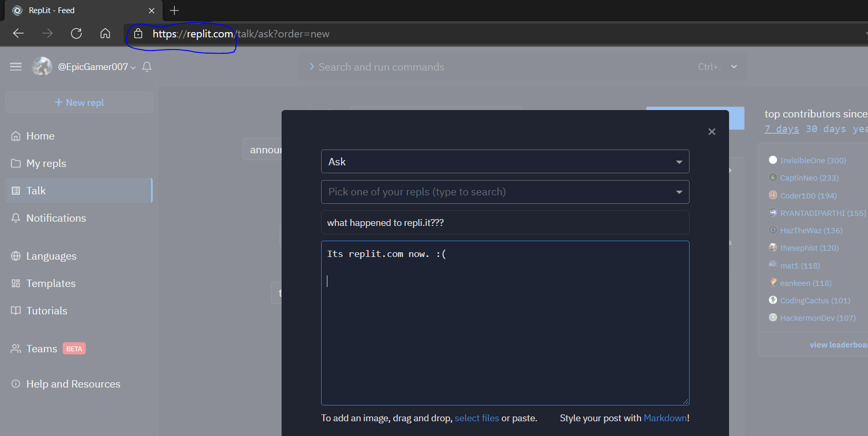Click the Tutorials book icon

(16, 311)
